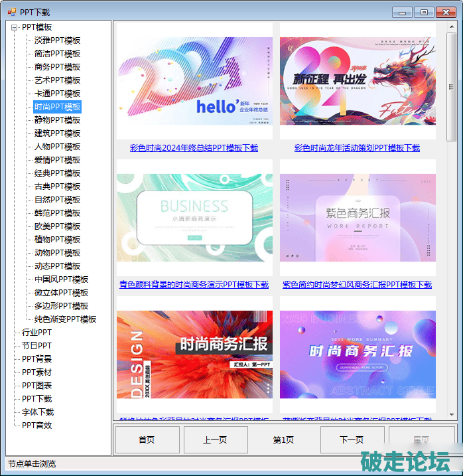Image resolution: width=463 pixels, height=476 pixels.
Task: Open 紫色简约时尚梦幻风商务汇报 link
Action: (x=357, y=285)
